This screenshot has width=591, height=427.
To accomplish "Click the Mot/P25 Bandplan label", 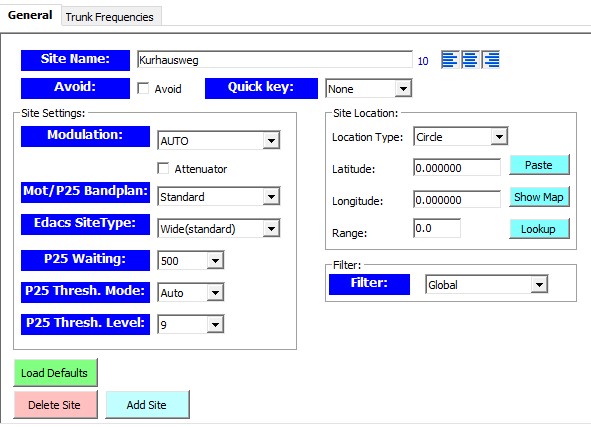I will pyautogui.click(x=85, y=192).
